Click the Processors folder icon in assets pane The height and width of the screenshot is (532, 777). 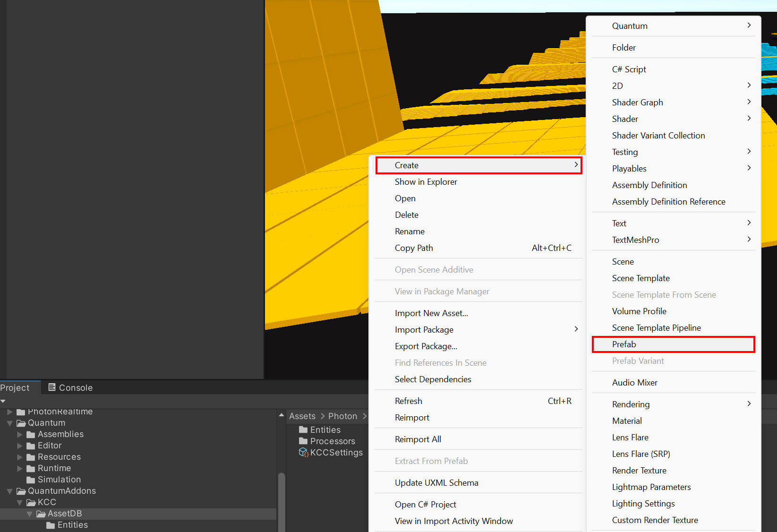point(303,441)
